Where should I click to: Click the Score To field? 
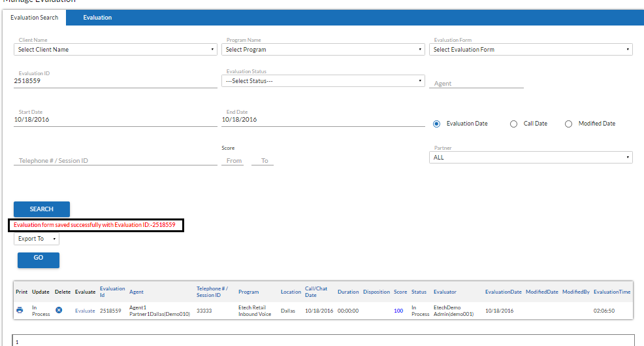click(263, 160)
